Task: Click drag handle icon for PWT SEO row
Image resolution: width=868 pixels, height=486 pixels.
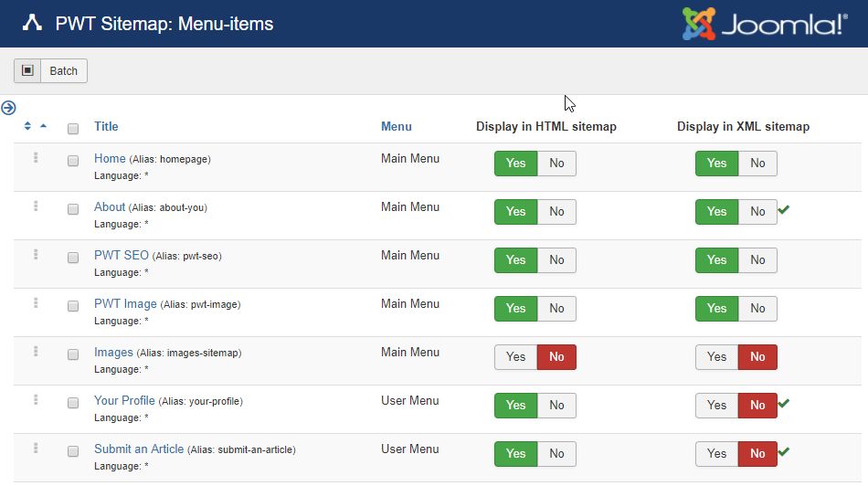Action: (x=36, y=255)
